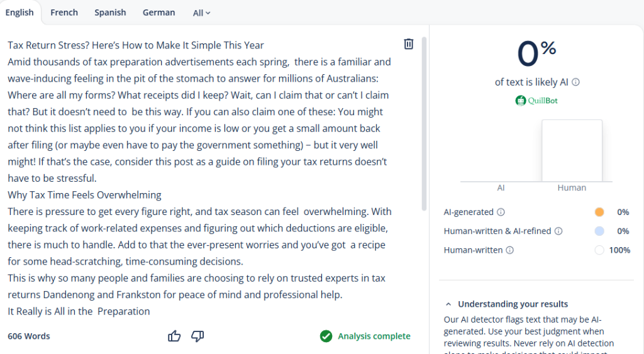Click the thumbs down feedback icon
The height and width of the screenshot is (354, 644).
tap(197, 336)
